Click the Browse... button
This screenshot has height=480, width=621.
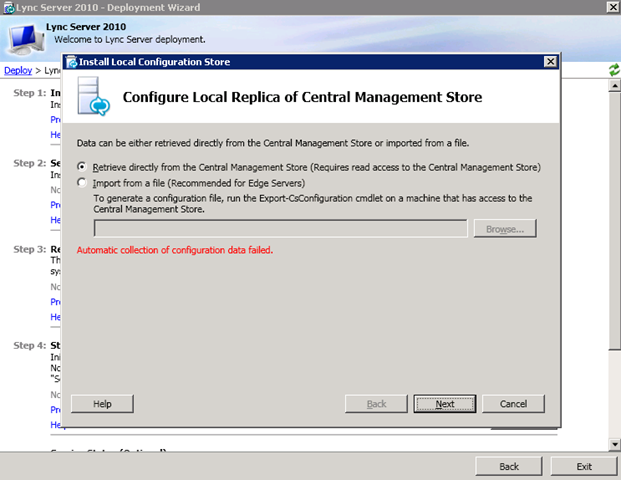[x=505, y=229]
